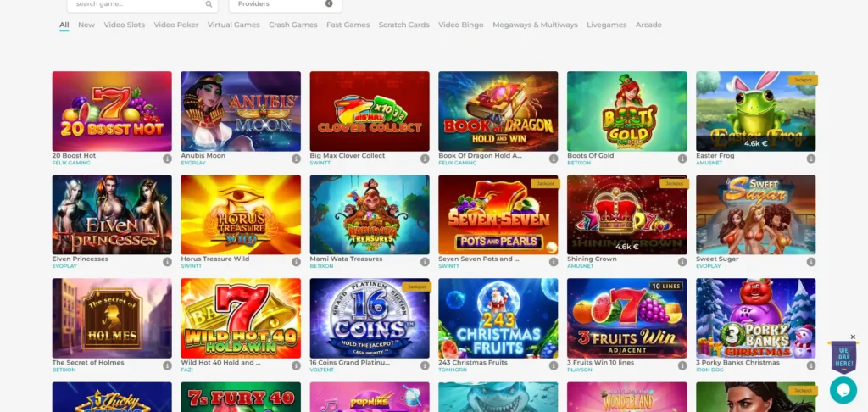
Task: Open the Video Bingo tab
Action: pos(461,25)
